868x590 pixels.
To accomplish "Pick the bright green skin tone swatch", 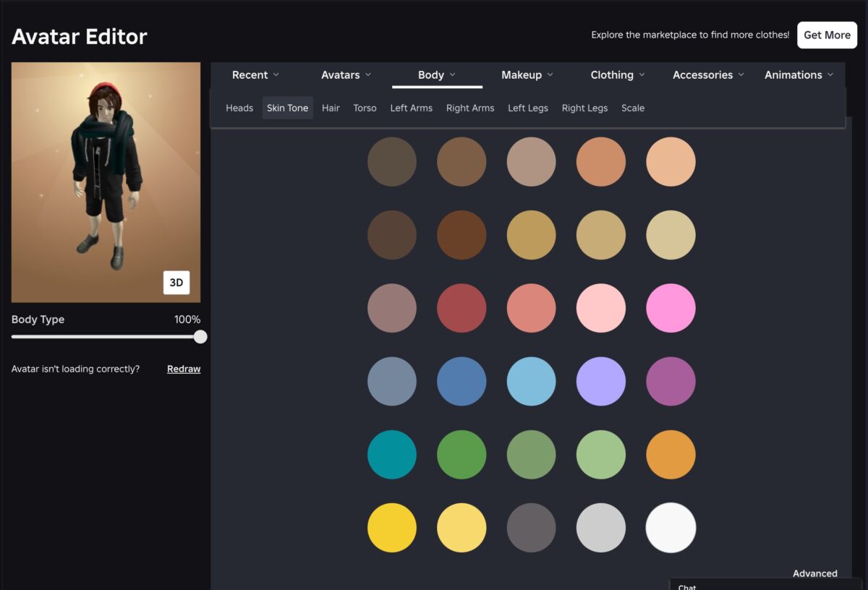I will [461, 455].
